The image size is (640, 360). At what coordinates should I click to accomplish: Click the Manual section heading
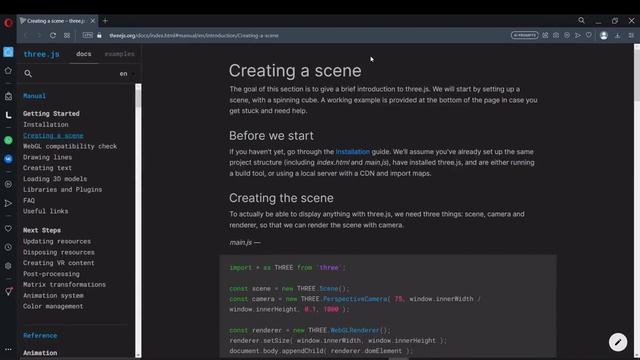[x=34, y=96]
